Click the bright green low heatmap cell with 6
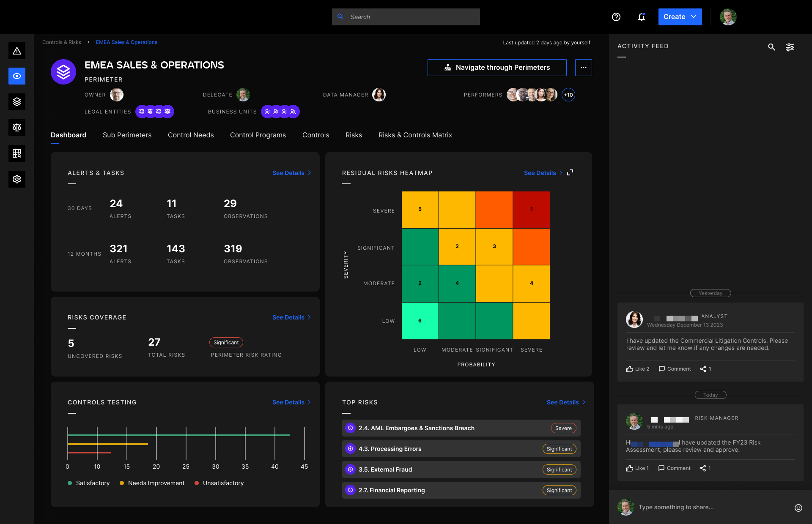The width and height of the screenshot is (812, 524). point(420,321)
